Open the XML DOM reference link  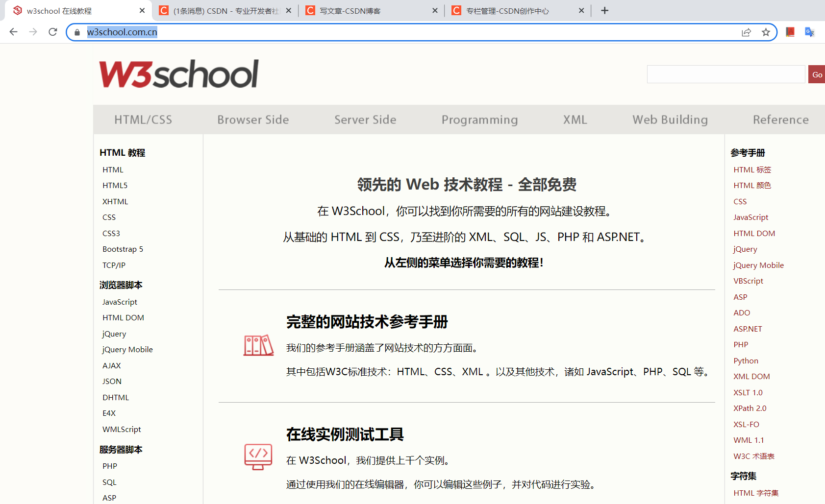click(x=751, y=377)
